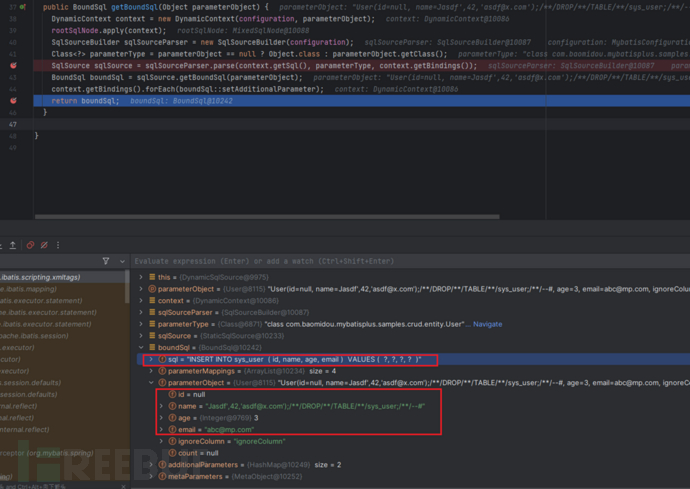Toggle the breakpoint on return boundSql line

[13, 101]
